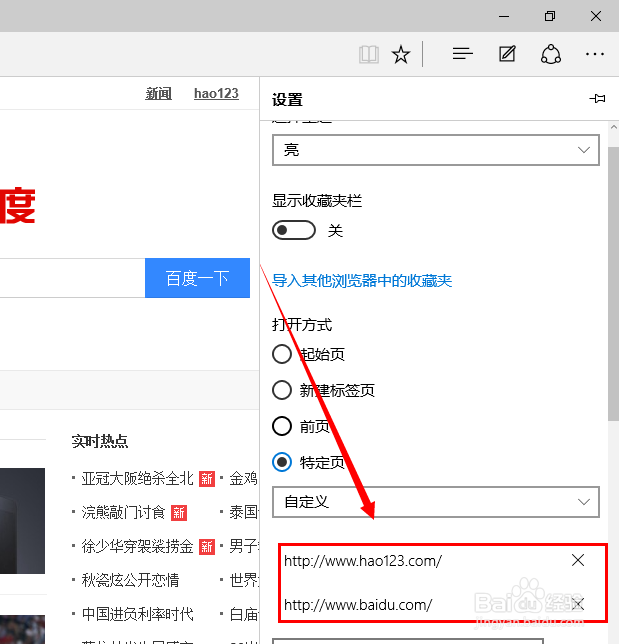Click scrollbar up arrow in settings
This screenshot has width=619, height=644.
tap(614, 127)
